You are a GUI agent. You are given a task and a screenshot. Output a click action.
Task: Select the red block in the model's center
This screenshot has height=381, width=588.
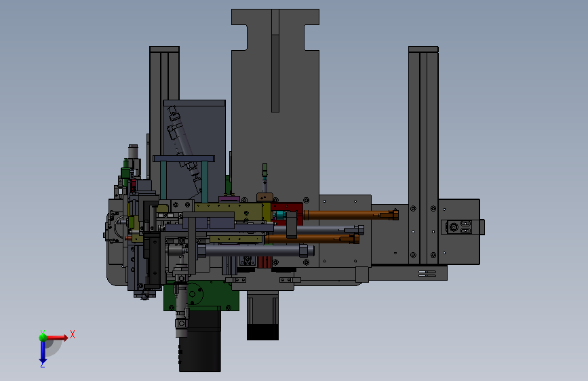coord(287,214)
